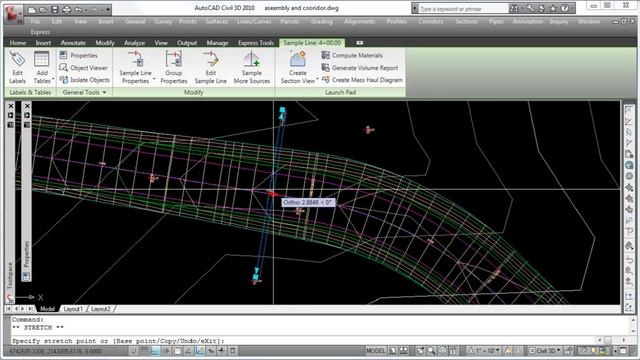Click the MODEL space button in status bar
The width and height of the screenshot is (640, 360).
(376, 351)
